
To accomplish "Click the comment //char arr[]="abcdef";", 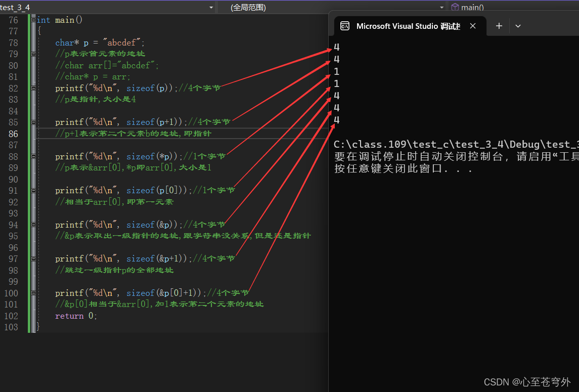I will coord(107,65).
